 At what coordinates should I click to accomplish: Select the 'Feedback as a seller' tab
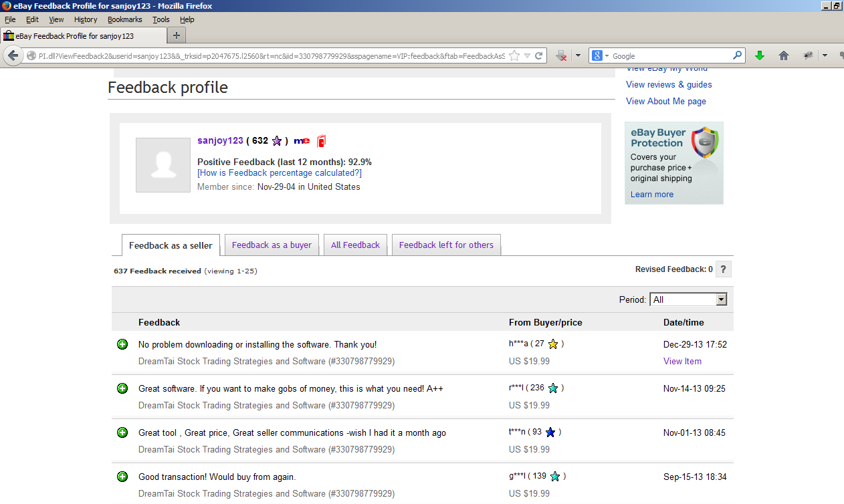171,245
